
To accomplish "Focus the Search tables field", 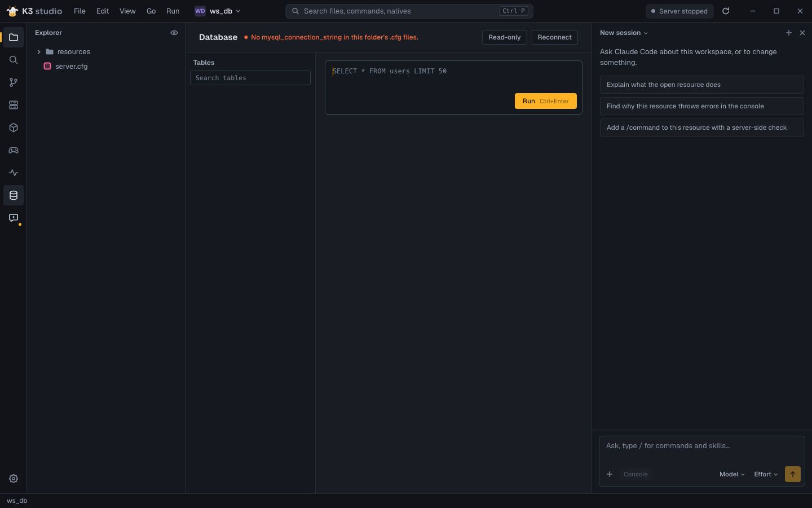I will tap(250, 78).
